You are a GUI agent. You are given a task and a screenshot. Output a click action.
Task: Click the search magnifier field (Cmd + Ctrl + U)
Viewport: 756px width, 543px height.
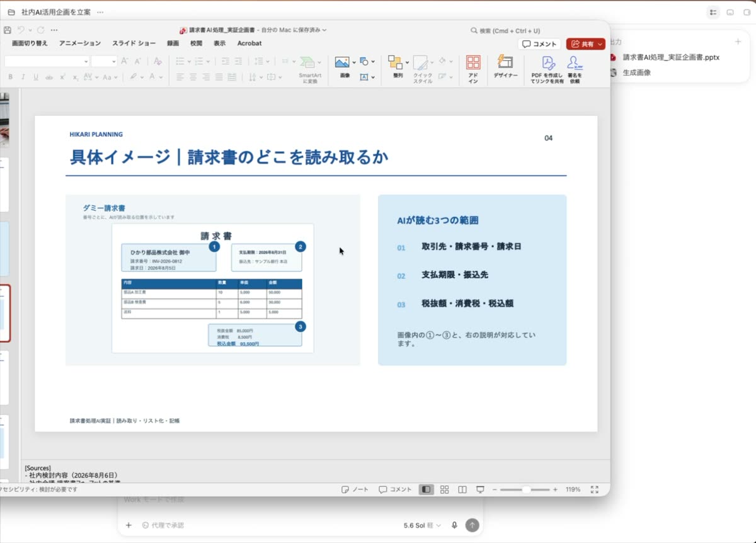505,30
